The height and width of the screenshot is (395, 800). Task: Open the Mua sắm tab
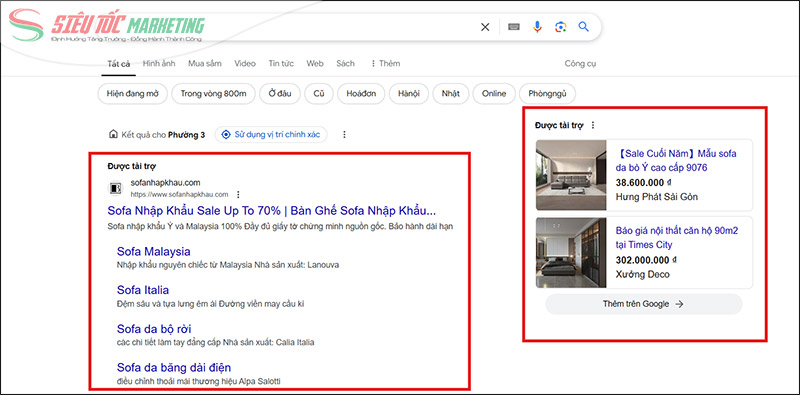pos(205,63)
